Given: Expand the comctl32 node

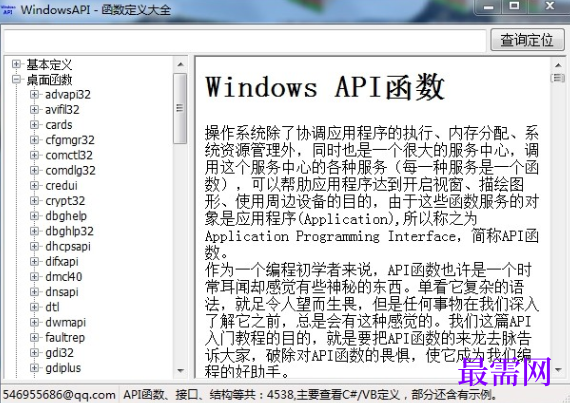Looking at the screenshot, I should tap(34, 155).
